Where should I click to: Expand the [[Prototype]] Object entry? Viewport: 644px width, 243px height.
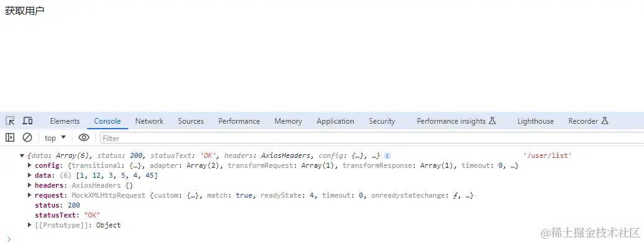[29, 224]
